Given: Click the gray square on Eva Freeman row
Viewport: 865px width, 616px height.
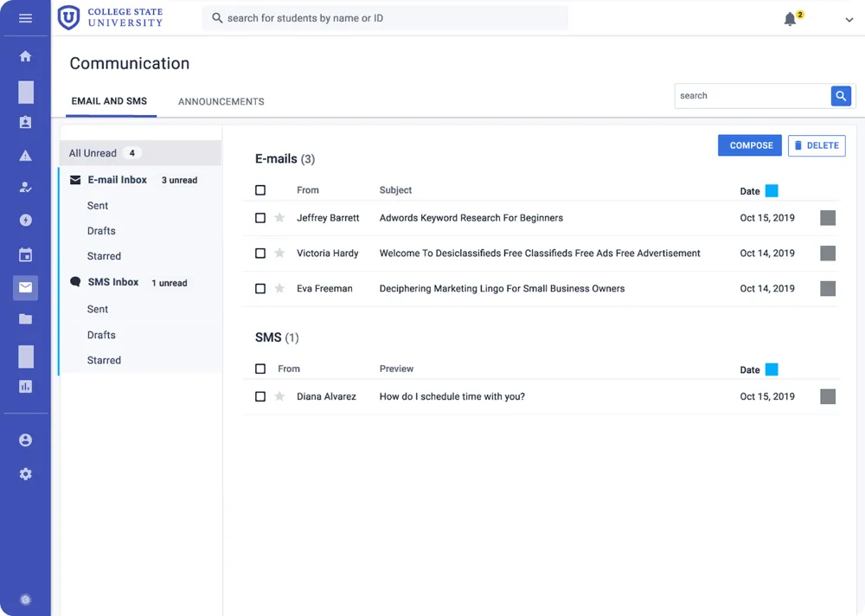Looking at the screenshot, I should point(828,288).
